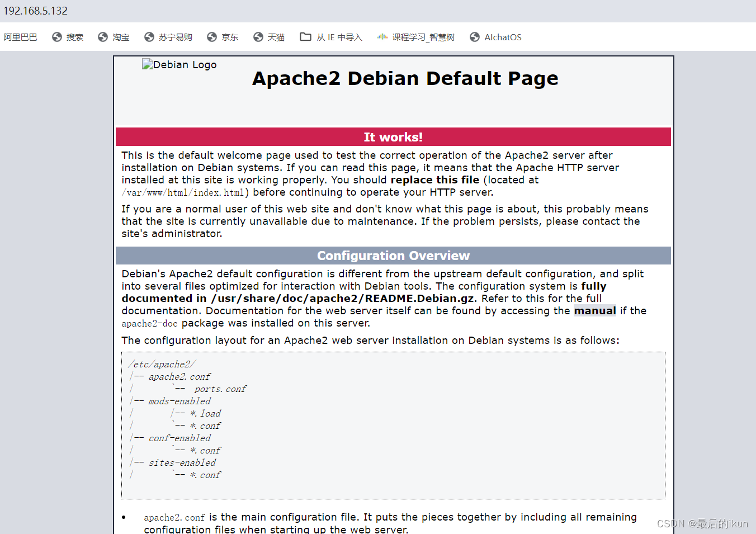Viewport: 756px width, 534px height.
Task: Click mods-enabled in the config tree
Action: pyautogui.click(x=179, y=401)
